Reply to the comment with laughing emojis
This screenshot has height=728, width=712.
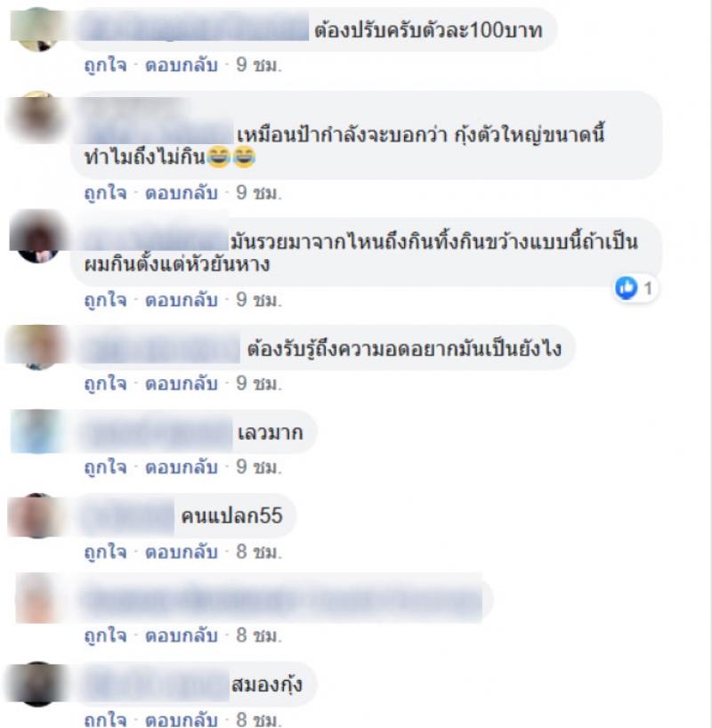[x=182, y=192]
